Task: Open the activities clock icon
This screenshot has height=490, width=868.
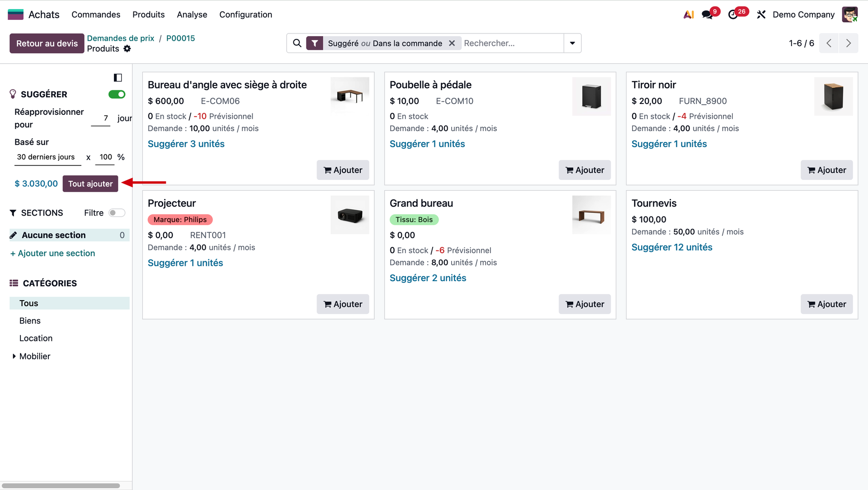Action: pos(733,14)
